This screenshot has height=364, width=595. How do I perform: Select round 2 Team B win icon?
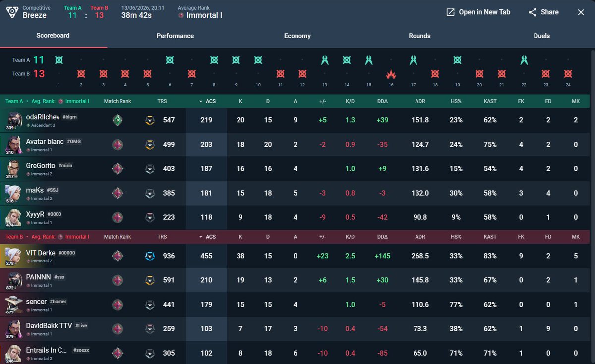(81, 74)
